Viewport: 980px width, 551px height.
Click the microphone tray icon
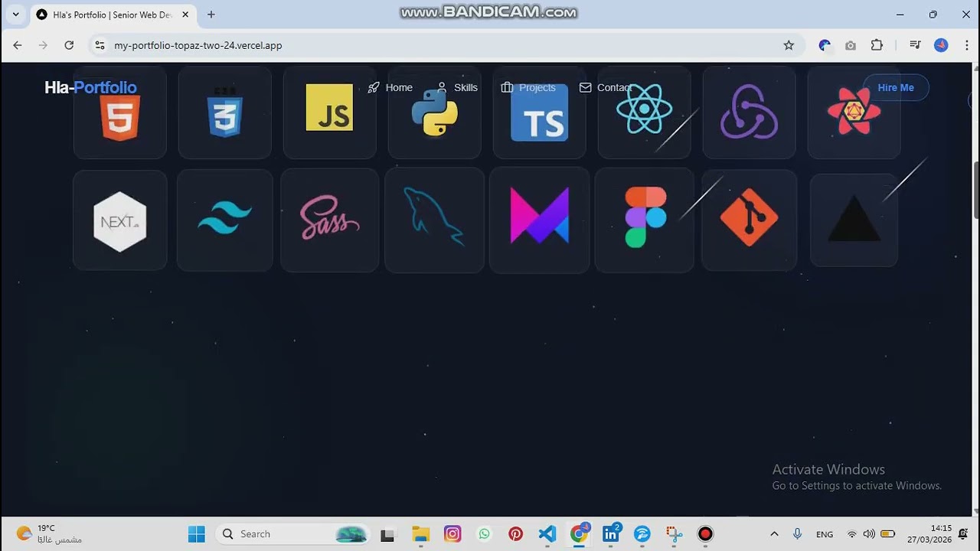pyautogui.click(x=797, y=534)
